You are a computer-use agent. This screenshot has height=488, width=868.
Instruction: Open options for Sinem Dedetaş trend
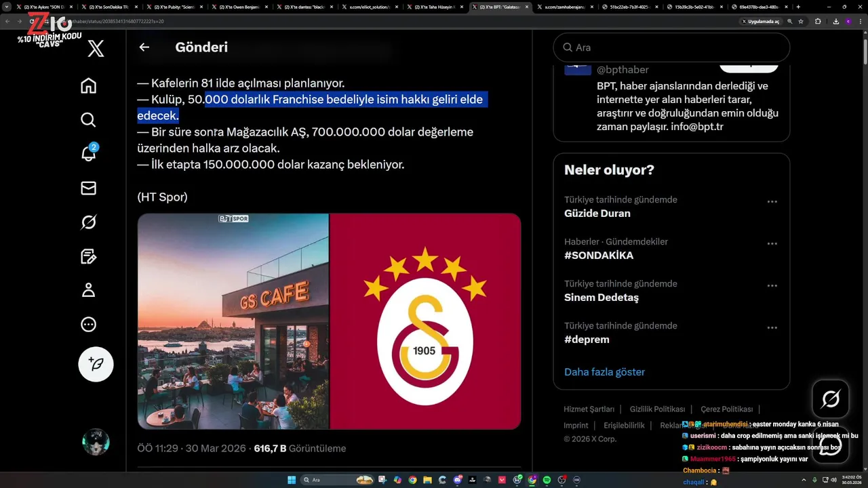click(772, 286)
